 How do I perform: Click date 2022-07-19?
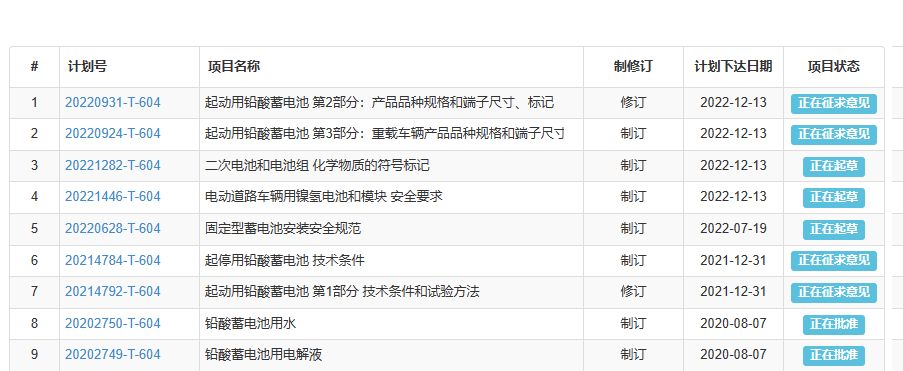[x=733, y=229]
